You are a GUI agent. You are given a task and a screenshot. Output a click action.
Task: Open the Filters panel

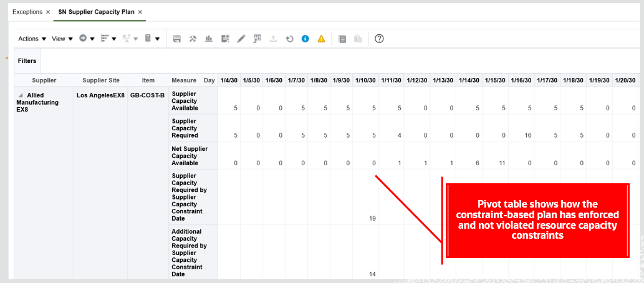click(x=27, y=61)
